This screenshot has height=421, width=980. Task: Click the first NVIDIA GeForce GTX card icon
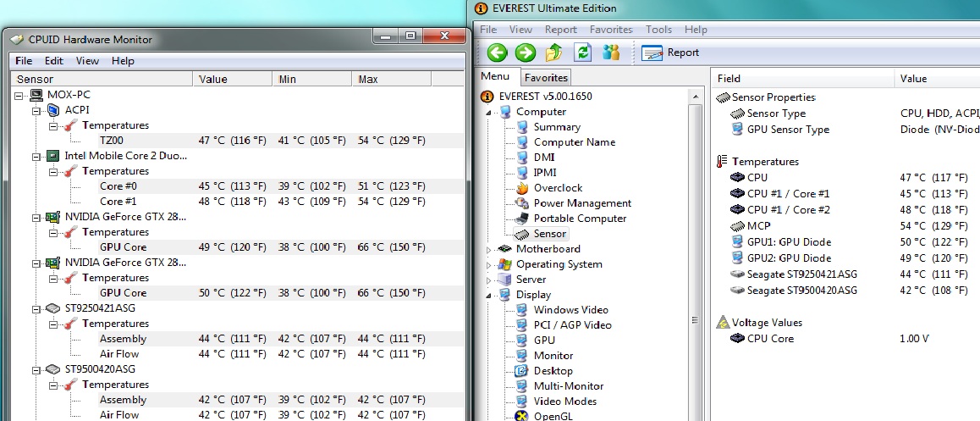pyautogui.click(x=54, y=217)
